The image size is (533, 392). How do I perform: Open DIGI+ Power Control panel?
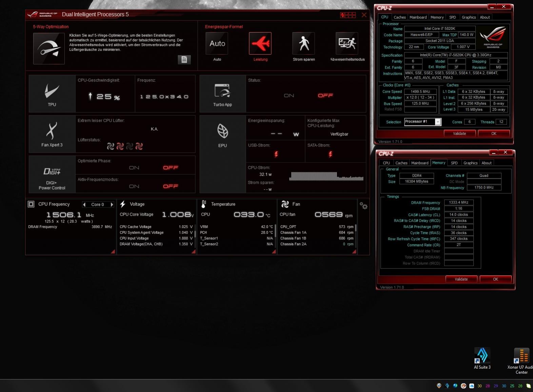[52, 174]
